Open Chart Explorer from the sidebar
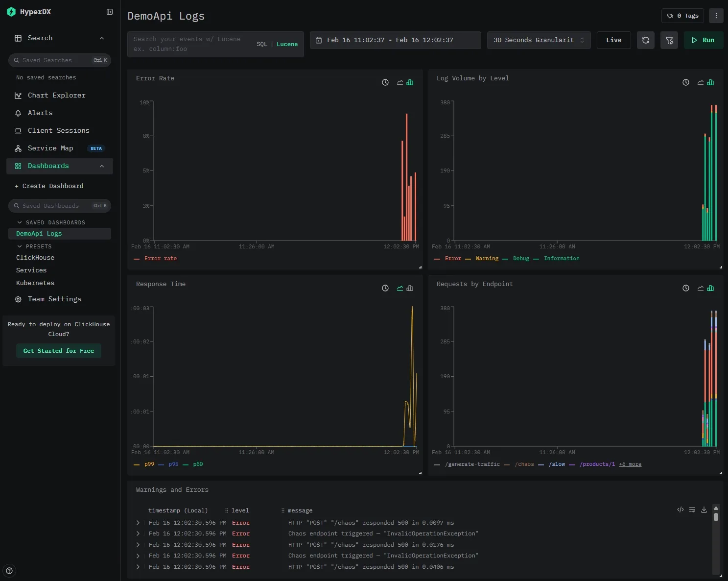The image size is (728, 581). click(x=56, y=96)
